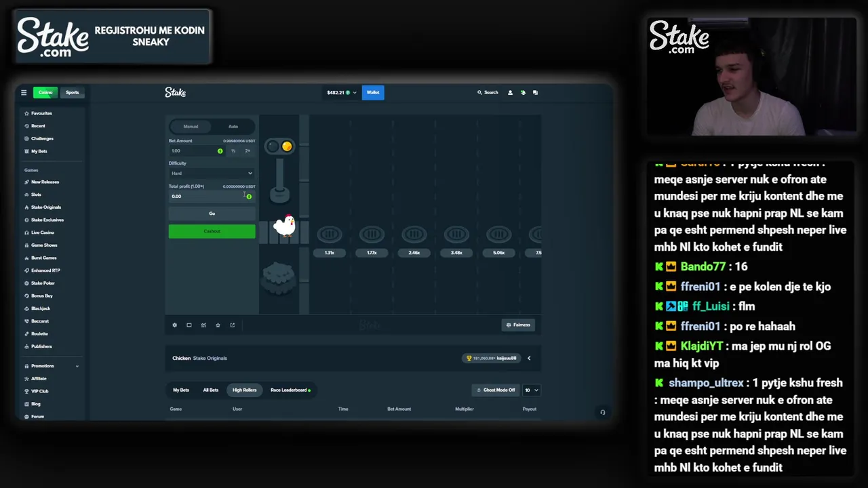Click the Go button
868x488 pixels.
[212, 213]
